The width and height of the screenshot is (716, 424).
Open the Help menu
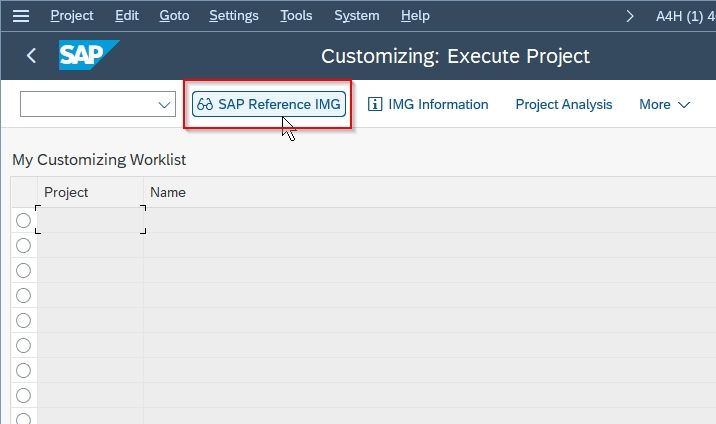pyautogui.click(x=415, y=16)
